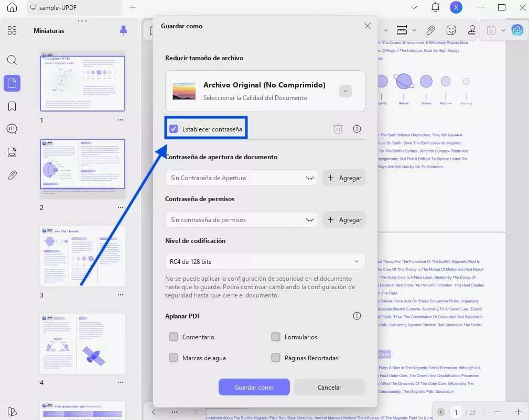Select page 3 thumbnail

point(83,256)
